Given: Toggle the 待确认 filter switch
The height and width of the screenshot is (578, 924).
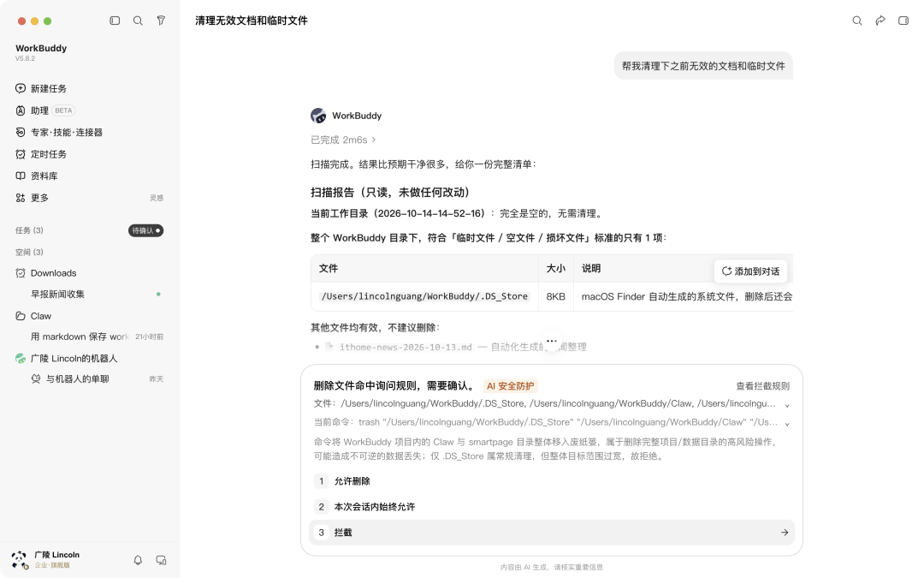Looking at the screenshot, I should (x=146, y=230).
